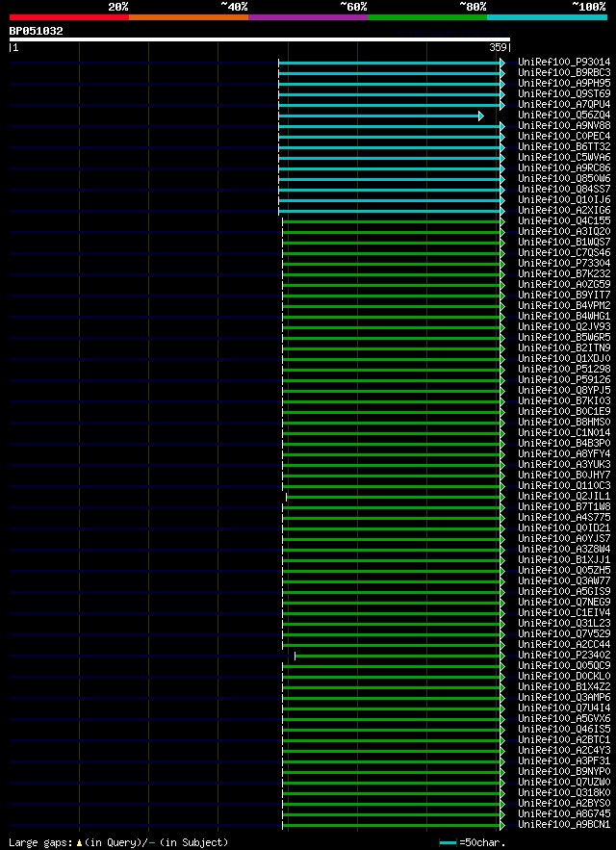Select the UniRef100_A0ZG59 label

[564, 285]
